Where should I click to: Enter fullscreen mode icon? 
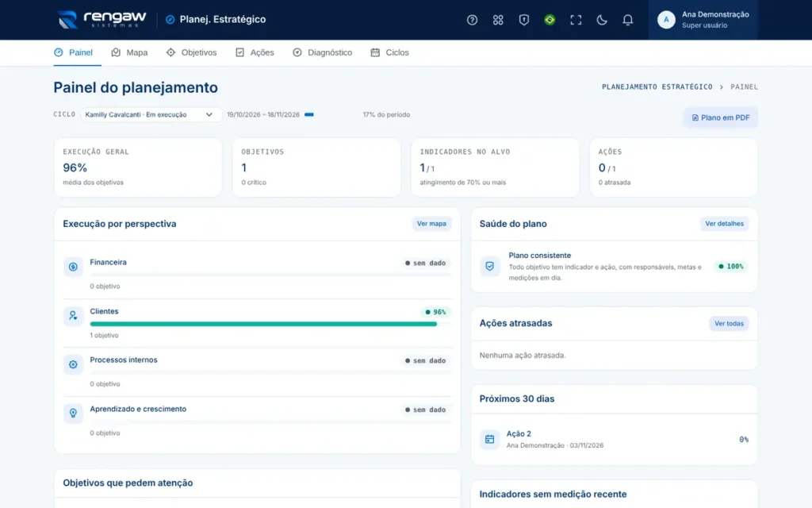[576, 20]
